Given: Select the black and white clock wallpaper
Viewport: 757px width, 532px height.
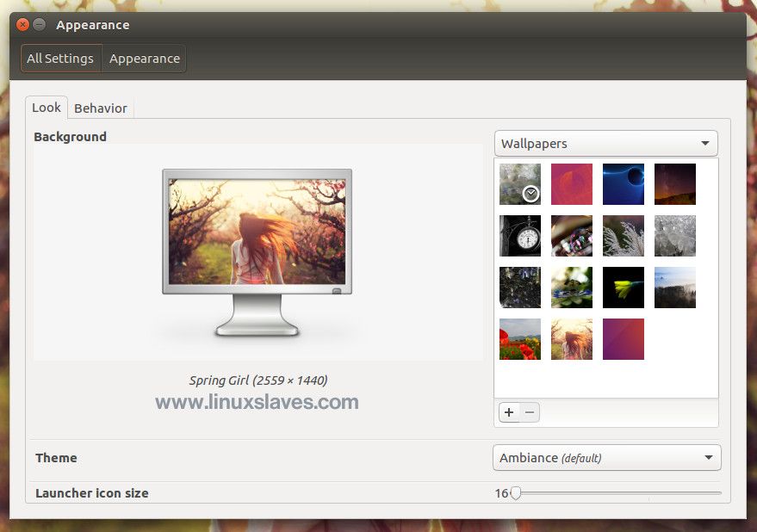Looking at the screenshot, I should [520, 236].
